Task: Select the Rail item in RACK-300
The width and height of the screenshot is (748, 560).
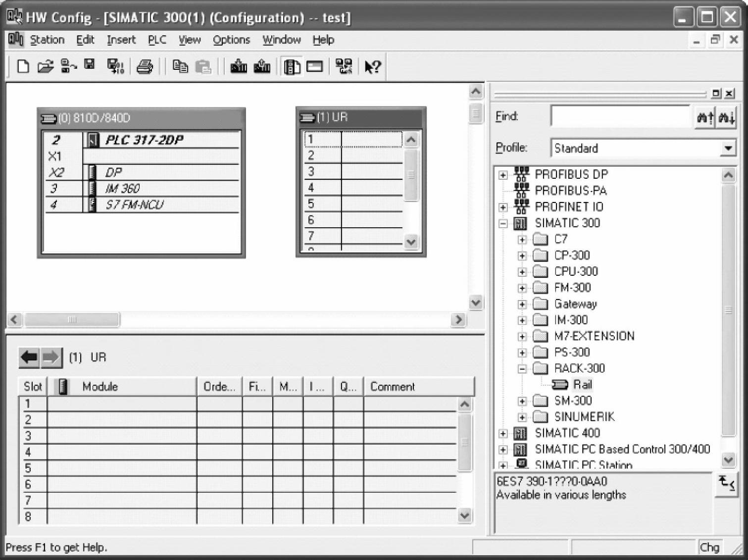Action: (x=583, y=384)
